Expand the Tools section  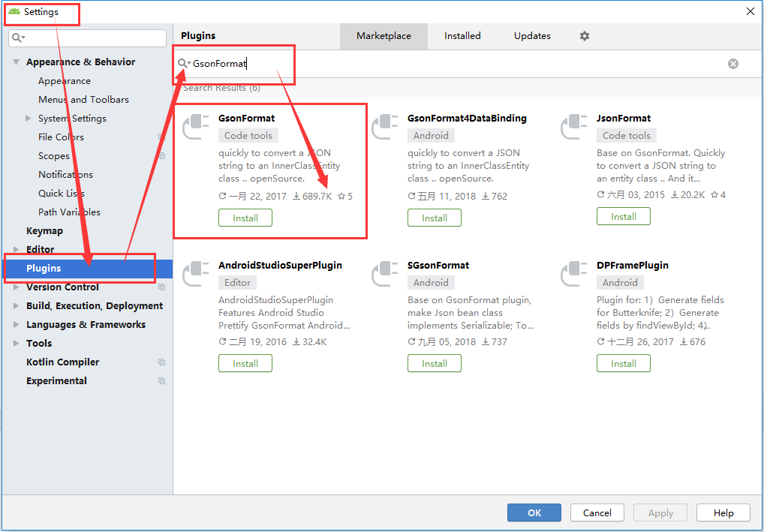click(x=16, y=344)
